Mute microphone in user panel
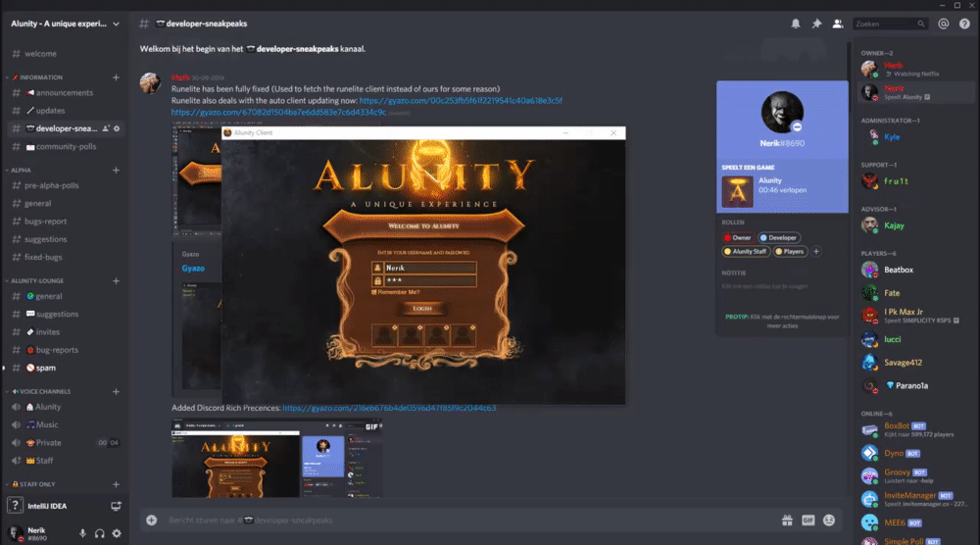The height and width of the screenshot is (545, 980). 82,533
